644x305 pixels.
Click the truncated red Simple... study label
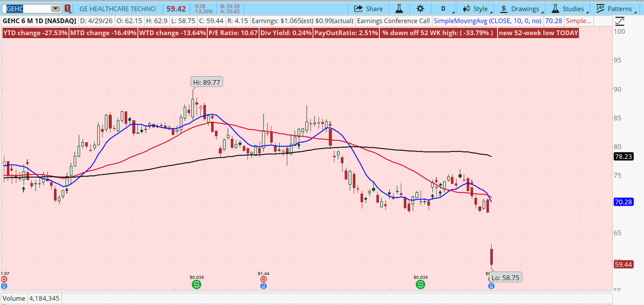pyautogui.click(x=579, y=21)
